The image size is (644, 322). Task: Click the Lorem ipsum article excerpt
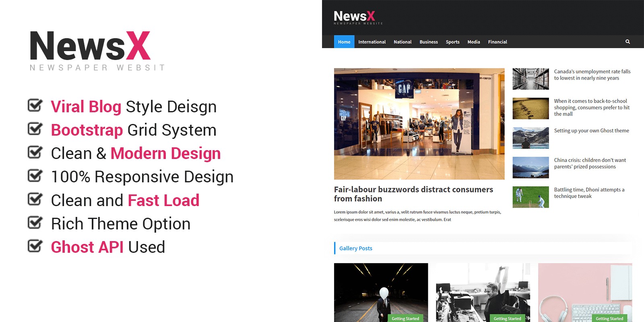pyautogui.click(x=417, y=216)
